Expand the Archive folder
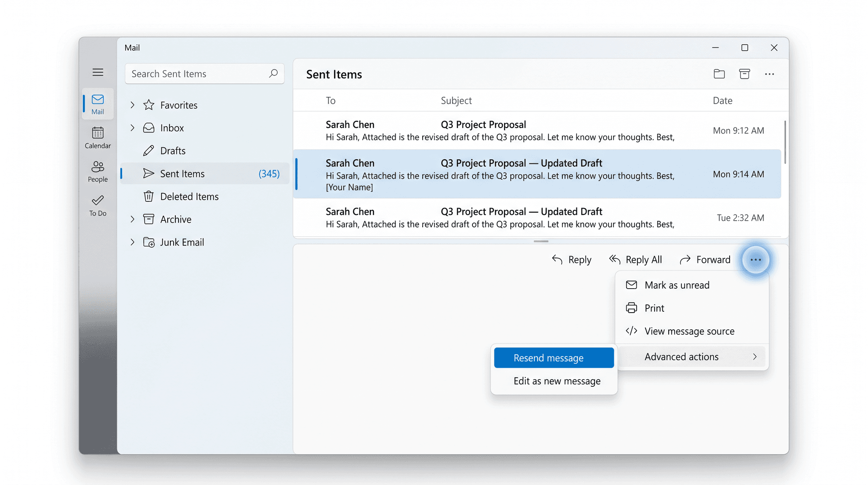The height and width of the screenshot is (485, 868). pyautogui.click(x=132, y=219)
